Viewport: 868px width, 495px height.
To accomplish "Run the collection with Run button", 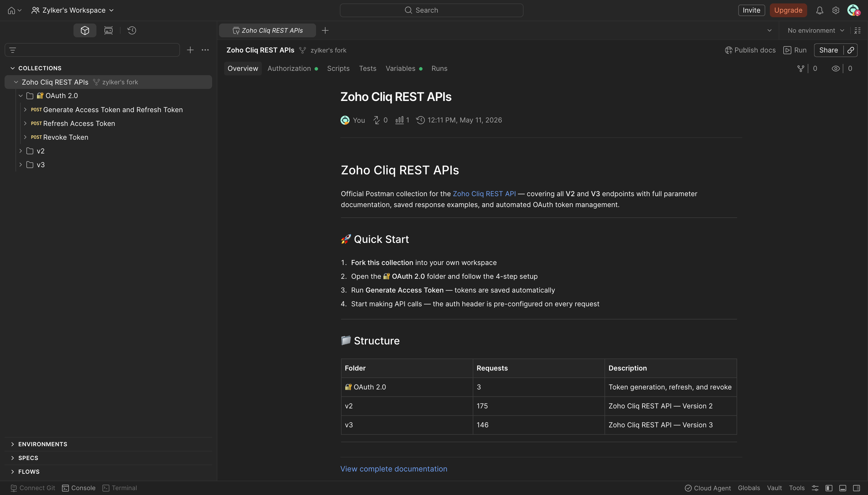I will [x=795, y=50].
